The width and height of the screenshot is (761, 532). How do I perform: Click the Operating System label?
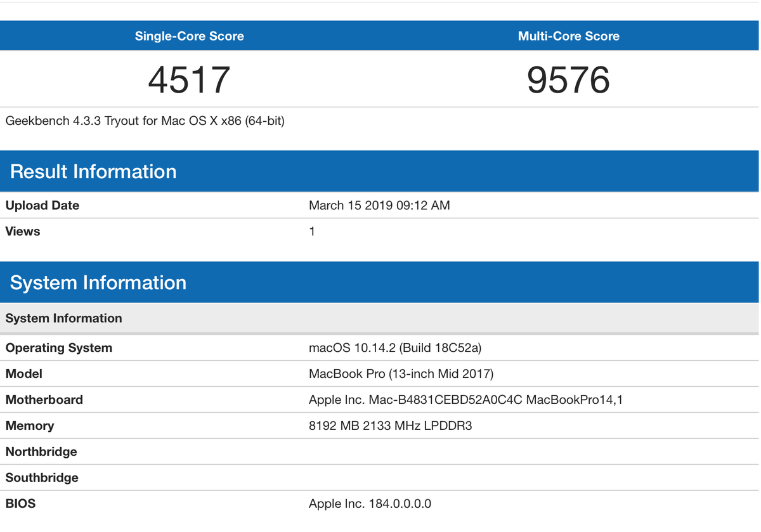coord(59,347)
